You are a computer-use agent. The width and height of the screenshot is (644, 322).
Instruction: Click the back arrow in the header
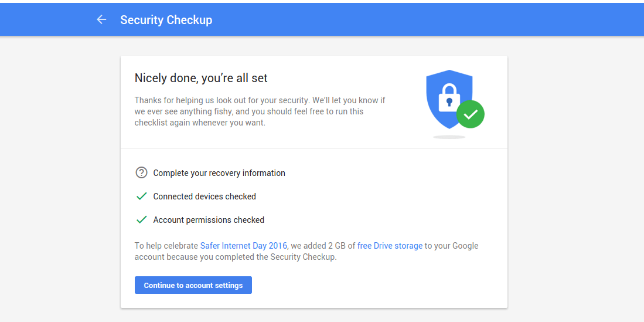101,19
